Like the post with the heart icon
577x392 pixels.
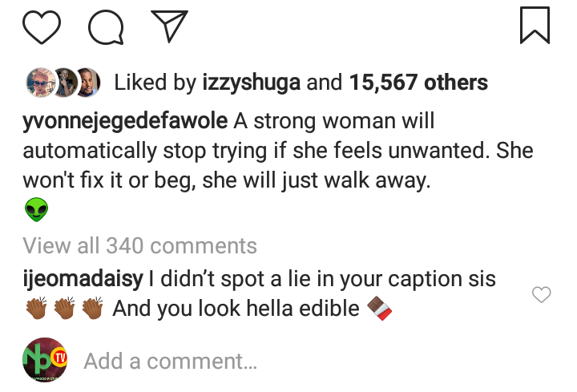point(42,26)
